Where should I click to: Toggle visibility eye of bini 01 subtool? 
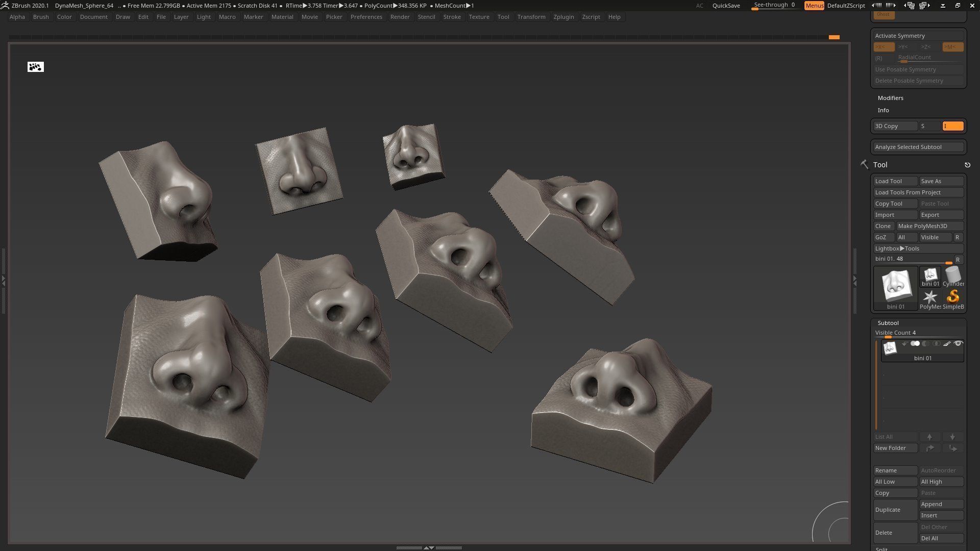(958, 344)
